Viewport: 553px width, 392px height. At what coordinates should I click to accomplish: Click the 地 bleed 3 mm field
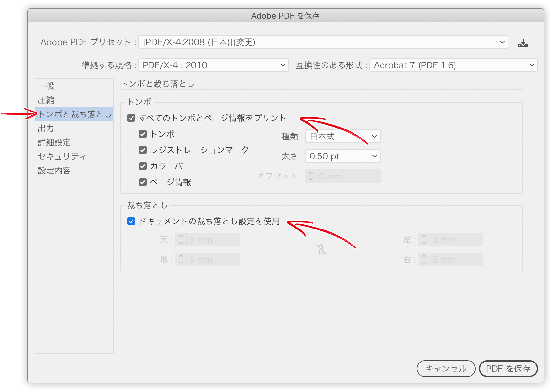coord(213,259)
